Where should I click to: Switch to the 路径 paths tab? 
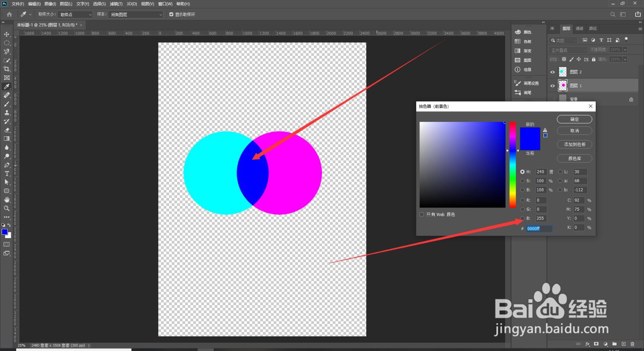click(x=593, y=29)
